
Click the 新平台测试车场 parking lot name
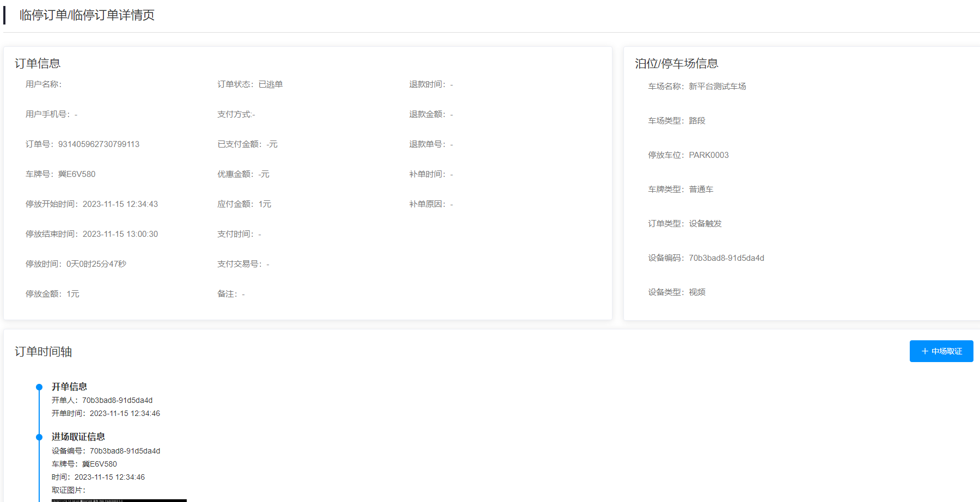tap(717, 87)
